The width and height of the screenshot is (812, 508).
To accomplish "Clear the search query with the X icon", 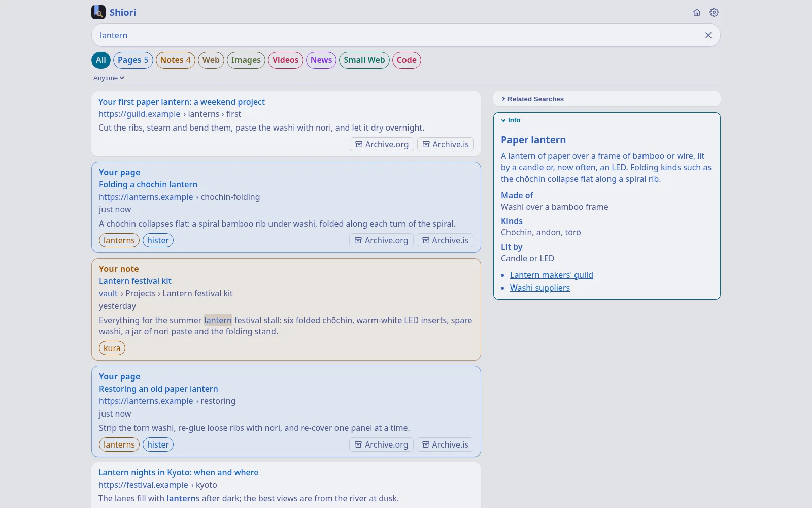I will point(708,35).
